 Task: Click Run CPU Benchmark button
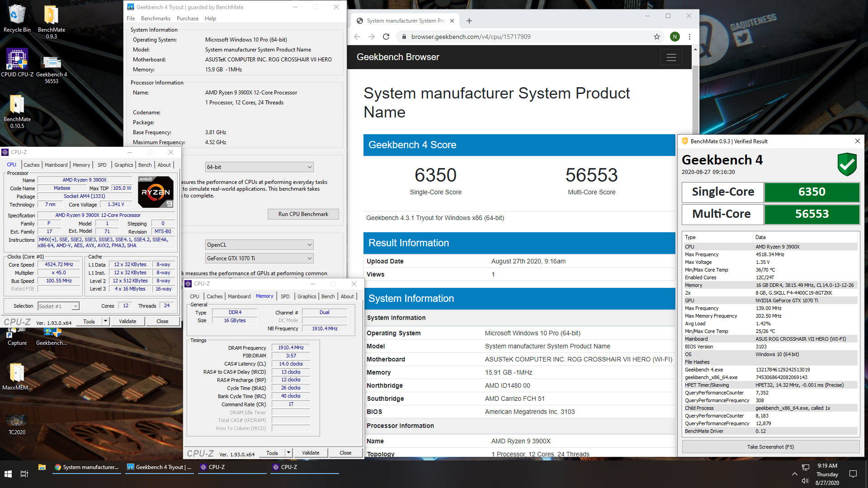(x=303, y=214)
